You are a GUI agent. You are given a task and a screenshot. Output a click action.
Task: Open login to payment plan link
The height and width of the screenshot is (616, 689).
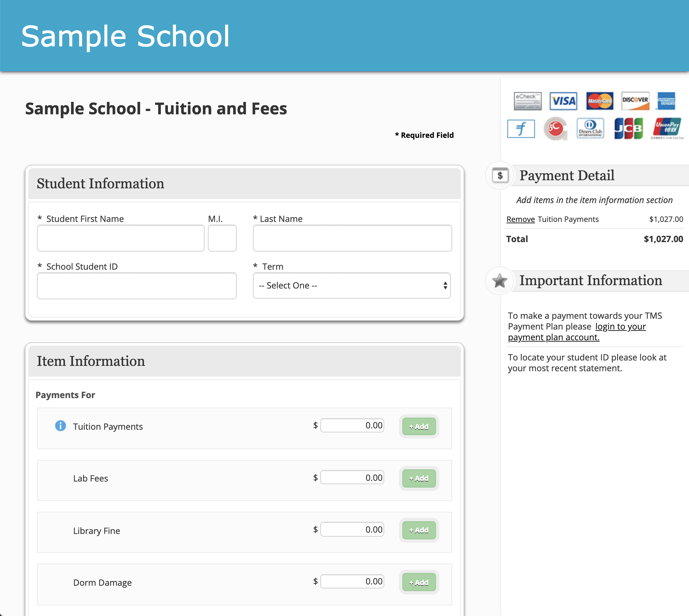click(620, 326)
